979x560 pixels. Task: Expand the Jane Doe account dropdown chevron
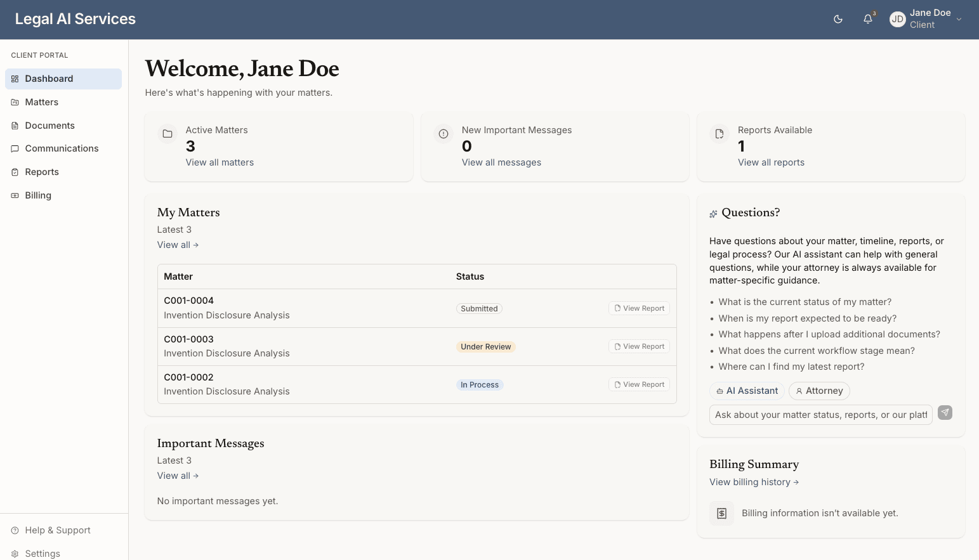pos(959,19)
